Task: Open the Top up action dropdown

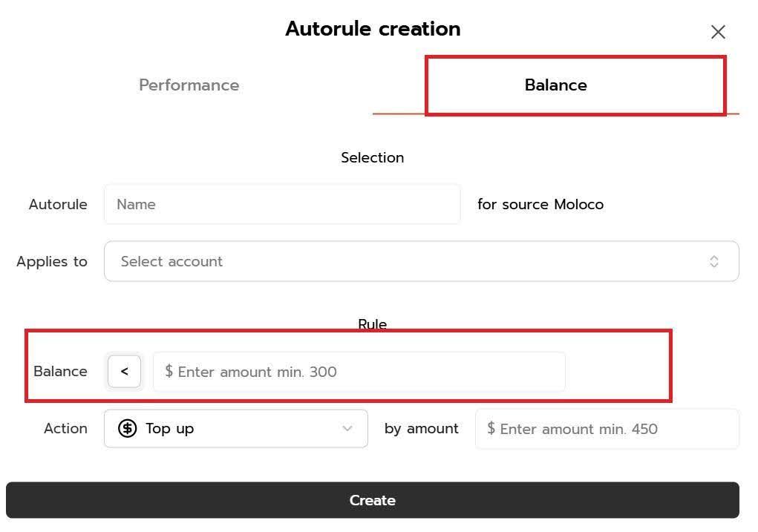Action: coord(235,428)
